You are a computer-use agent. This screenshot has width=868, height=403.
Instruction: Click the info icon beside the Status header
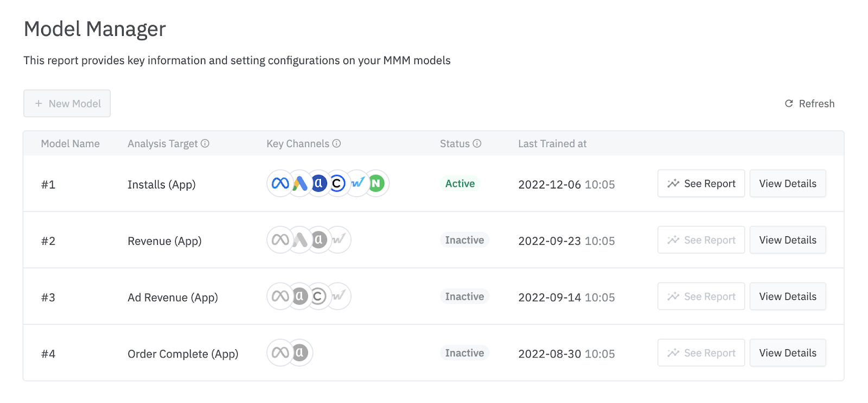[x=476, y=143]
